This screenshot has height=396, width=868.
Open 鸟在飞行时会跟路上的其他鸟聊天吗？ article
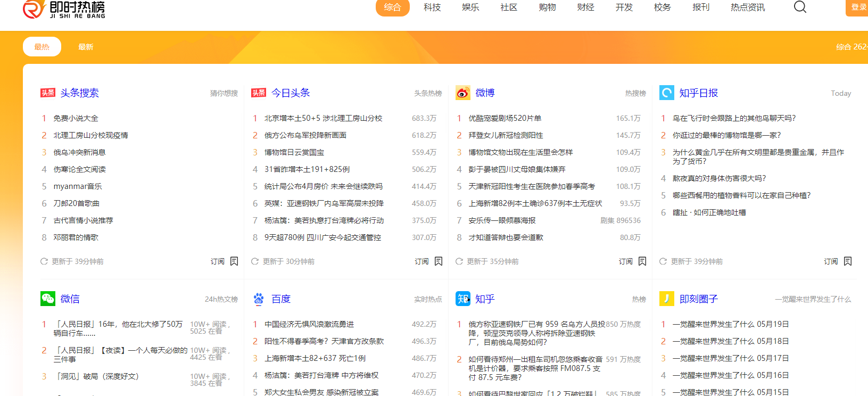[734, 118]
